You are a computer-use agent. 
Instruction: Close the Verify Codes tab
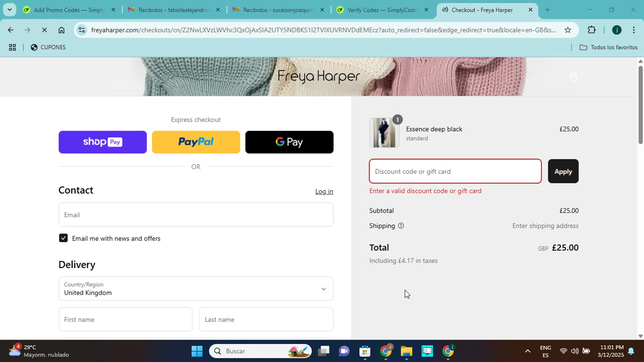(x=426, y=10)
